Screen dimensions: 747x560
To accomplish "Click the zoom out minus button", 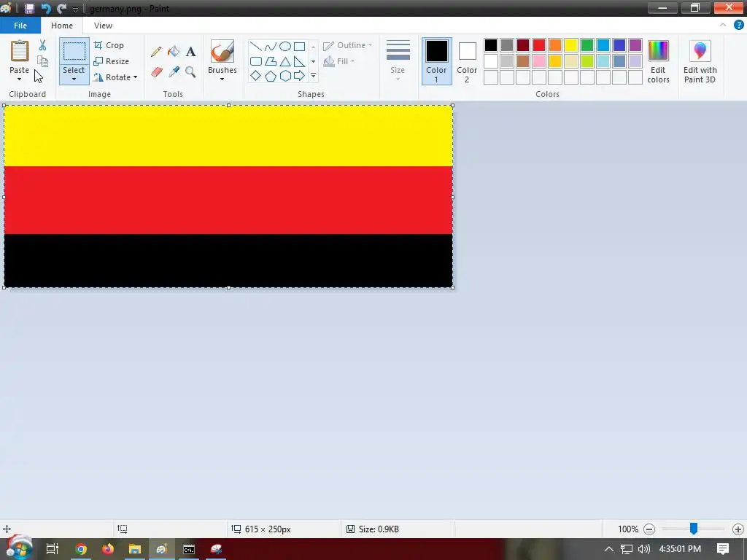I will (649, 529).
